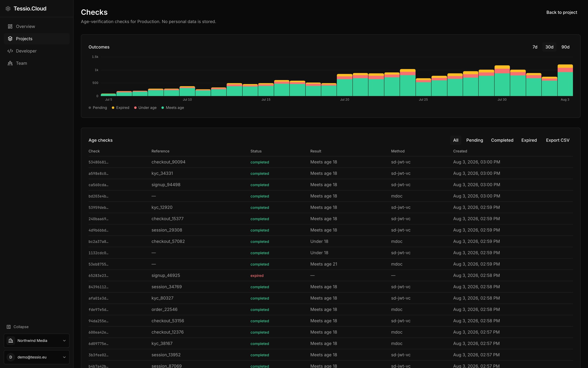Screen dimensions: 588x368
Task: Click the Collapse sidebar panel icon
Action: coord(9,327)
